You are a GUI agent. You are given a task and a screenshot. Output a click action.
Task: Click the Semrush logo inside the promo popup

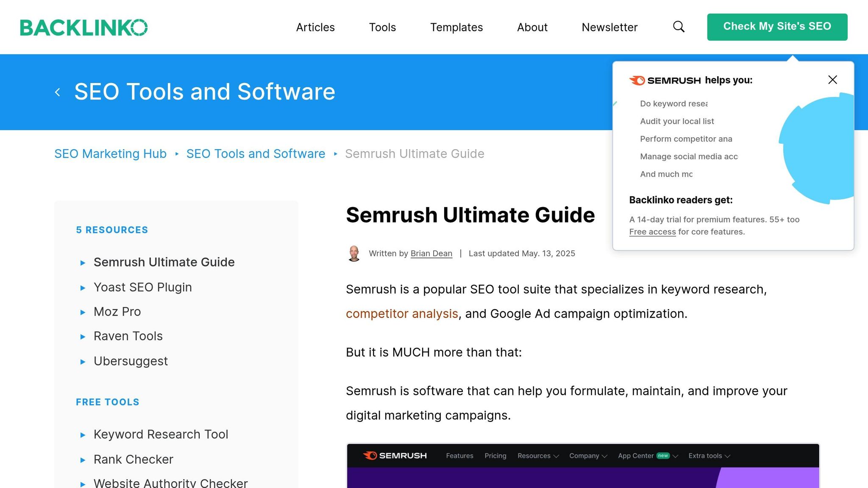664,80
